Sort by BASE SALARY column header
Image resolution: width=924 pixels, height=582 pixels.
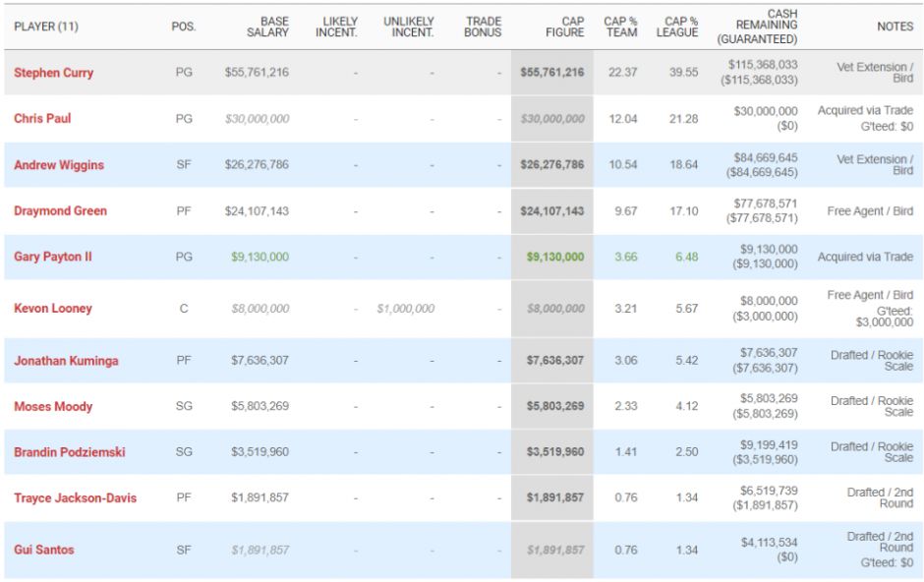[x=267, y=27]
